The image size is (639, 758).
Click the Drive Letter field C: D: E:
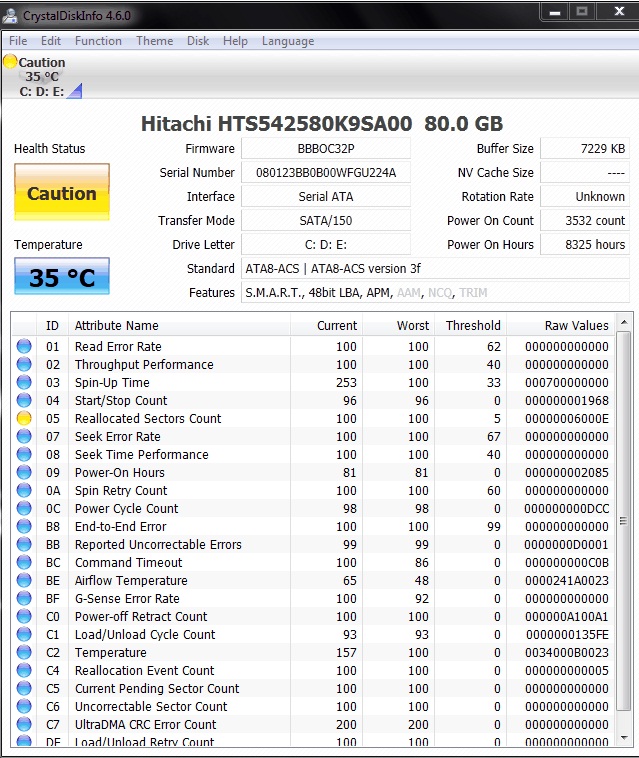pyautogui.click(x=326, y=245)
